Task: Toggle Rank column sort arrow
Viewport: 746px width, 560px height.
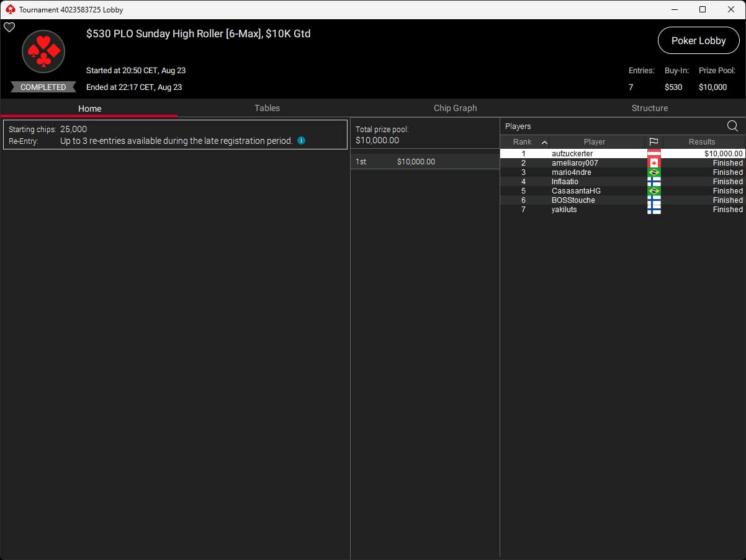Action: click(544, 142)
